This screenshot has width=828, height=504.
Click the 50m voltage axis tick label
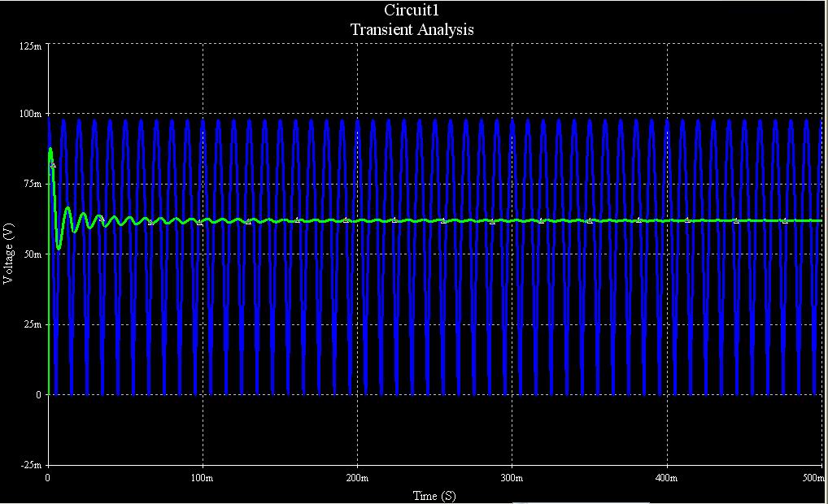point(33,254)
